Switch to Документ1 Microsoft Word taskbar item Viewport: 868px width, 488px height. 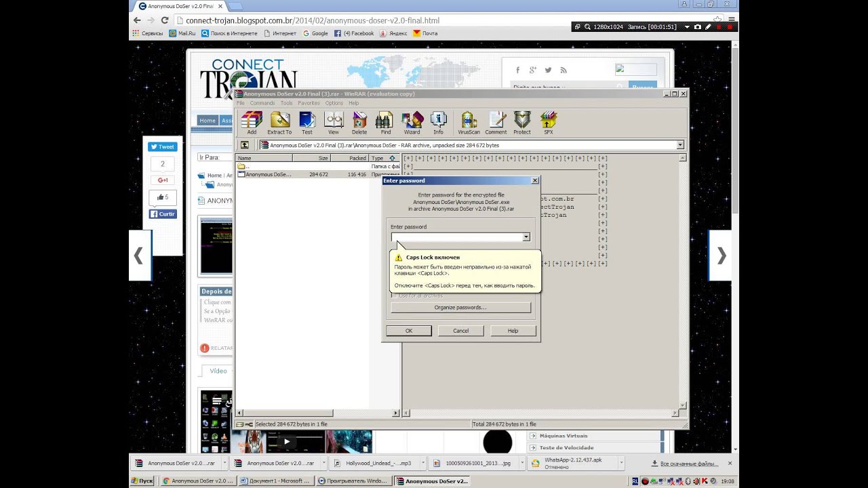[x=275, y=481]
